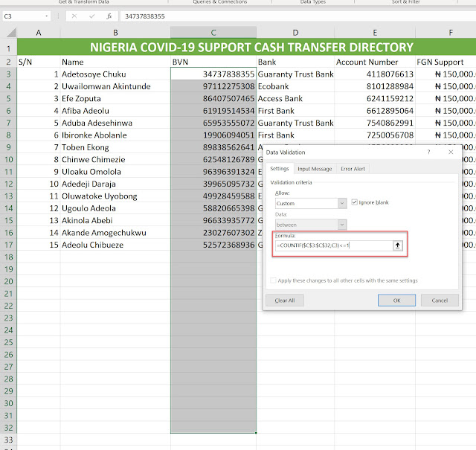Select account number 7250056708
Image resolution: width=476 pixels, height=450 pixels.
tap(375, 135)
